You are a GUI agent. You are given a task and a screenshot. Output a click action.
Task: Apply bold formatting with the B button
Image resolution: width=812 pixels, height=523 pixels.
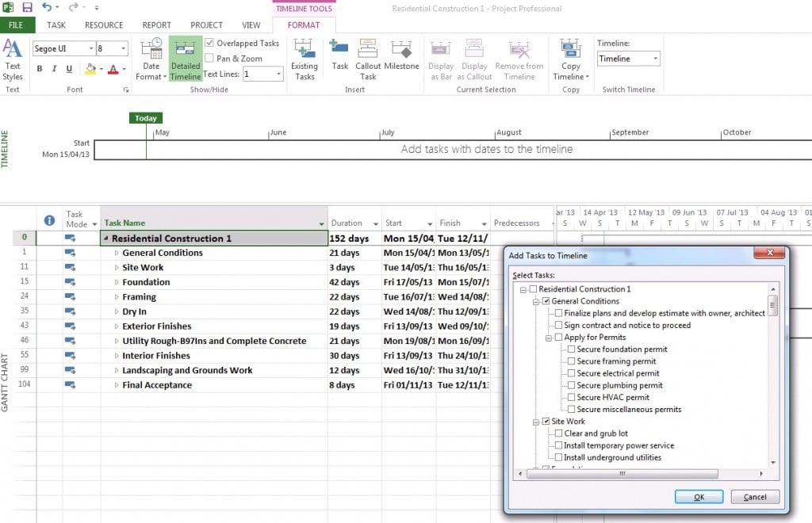(40, 69)
